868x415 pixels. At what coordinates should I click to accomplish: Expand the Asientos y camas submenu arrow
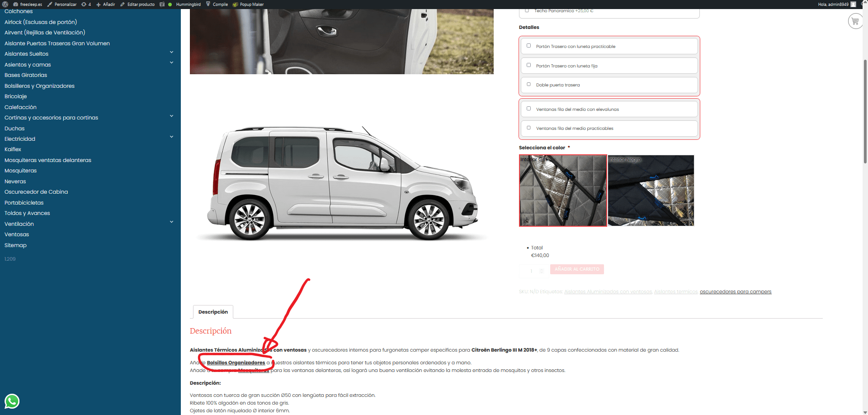point(171,63)
